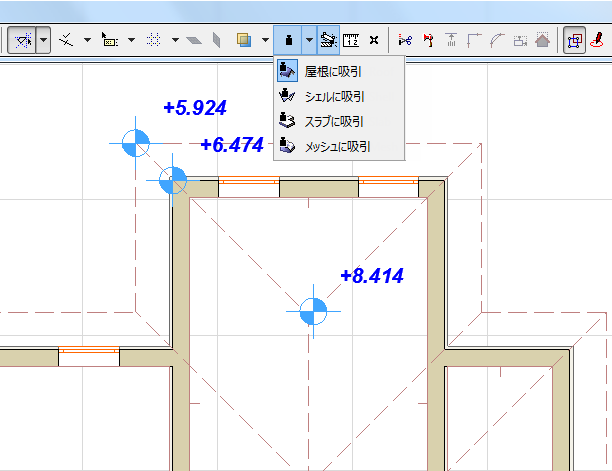Click the level marker below +5.924
Viewport: 612px width, 471px height.
(x=135, y=143)
